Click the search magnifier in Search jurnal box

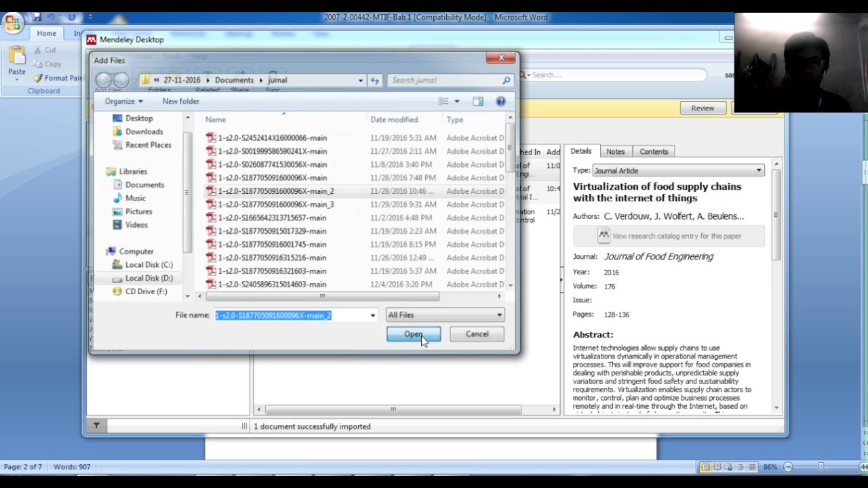point(506,80)
